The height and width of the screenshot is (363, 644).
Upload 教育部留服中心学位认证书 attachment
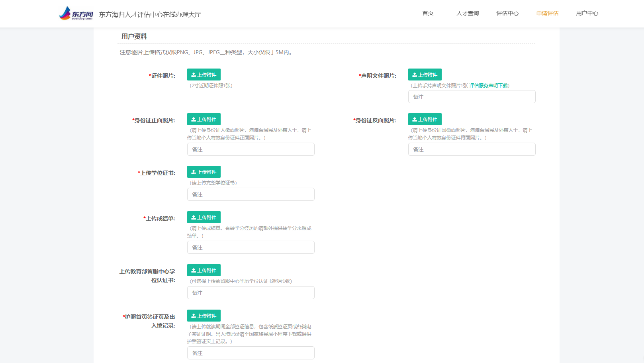(x=204, y=271)
